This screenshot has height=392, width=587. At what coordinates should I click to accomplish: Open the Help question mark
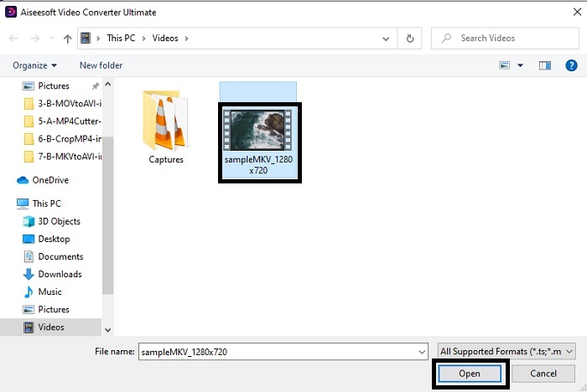point(571,66)
